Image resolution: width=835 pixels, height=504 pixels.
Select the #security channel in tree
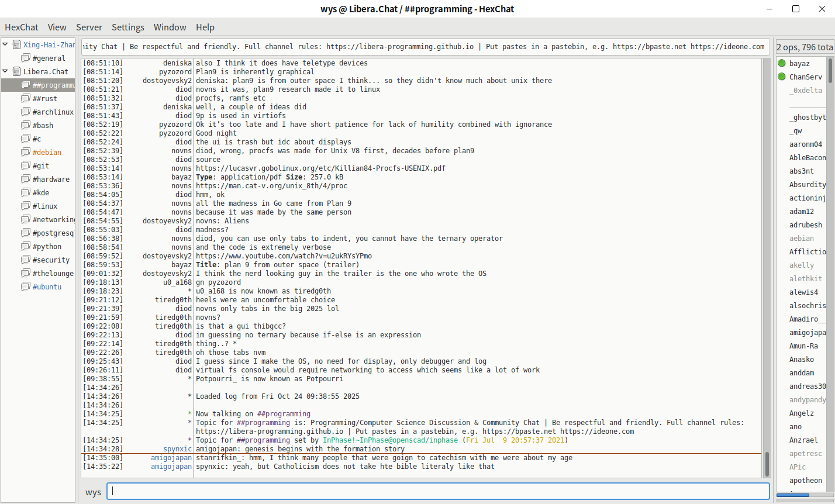click(51, 260)
